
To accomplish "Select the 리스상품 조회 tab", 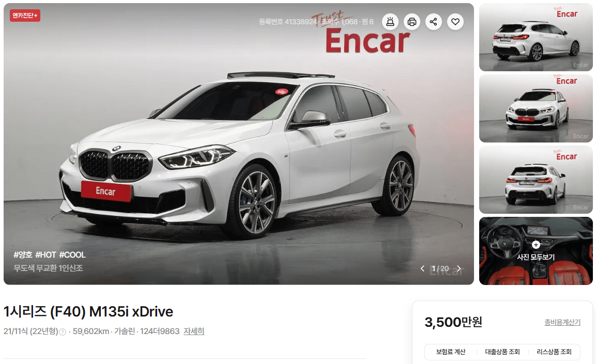I will pos(554,352).
